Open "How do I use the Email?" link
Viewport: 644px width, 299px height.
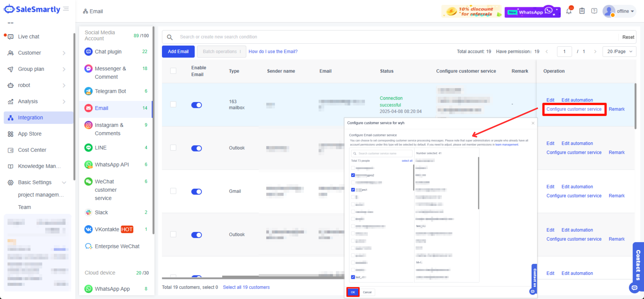pyautogui.click(x=273, y=51)
